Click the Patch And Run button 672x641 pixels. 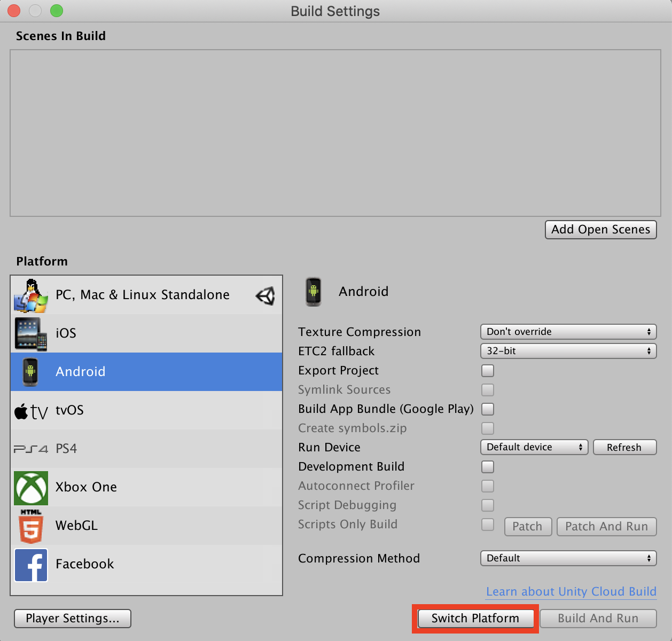tap(607, 527)
